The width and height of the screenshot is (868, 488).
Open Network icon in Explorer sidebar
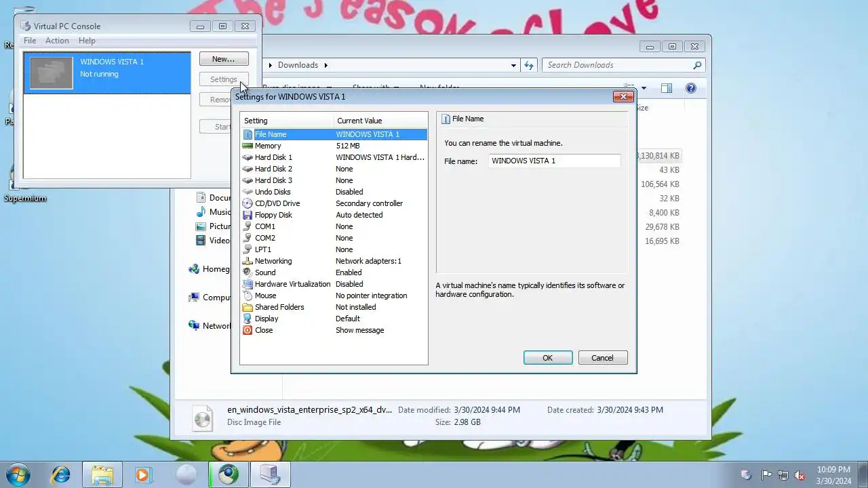(x=194, y=326)
